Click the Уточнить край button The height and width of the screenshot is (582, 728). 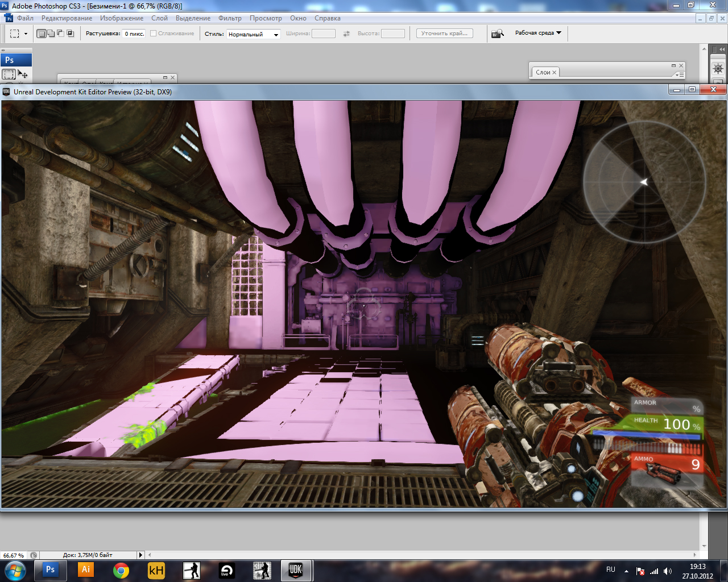coord(444,34)
